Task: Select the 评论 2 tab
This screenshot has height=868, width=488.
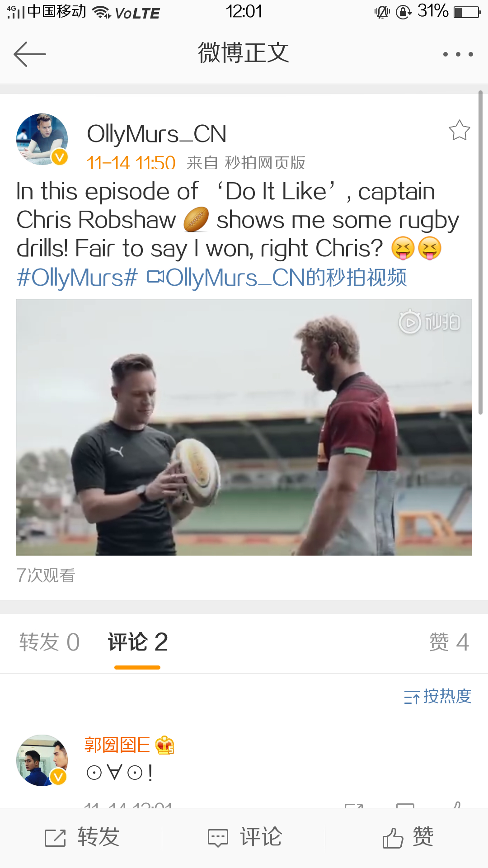Action: (137, 642)
